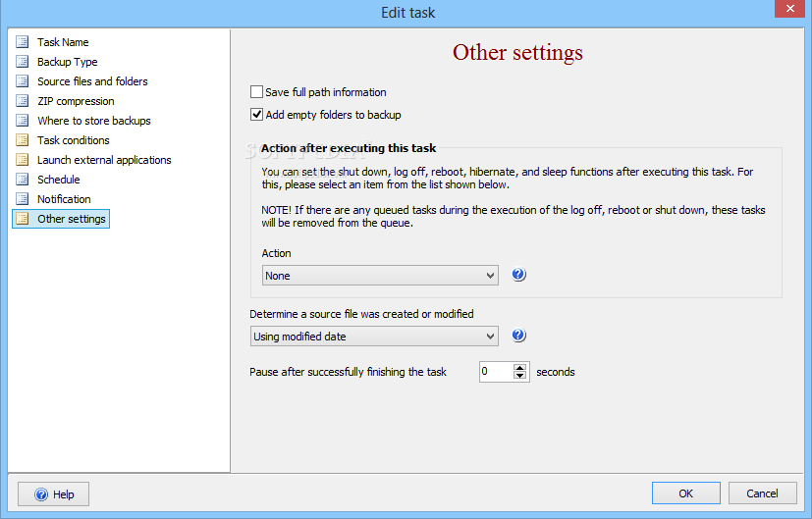This screenshot has height=519, width=812.
Task: Click the Launch external applications icon
Action: click(x=23, y=160)
